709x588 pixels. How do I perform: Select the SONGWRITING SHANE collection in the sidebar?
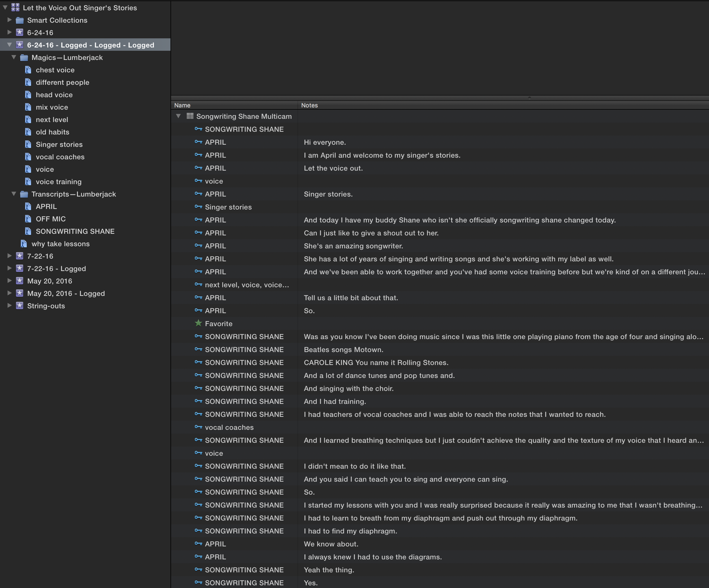click(x=75, y=231)
